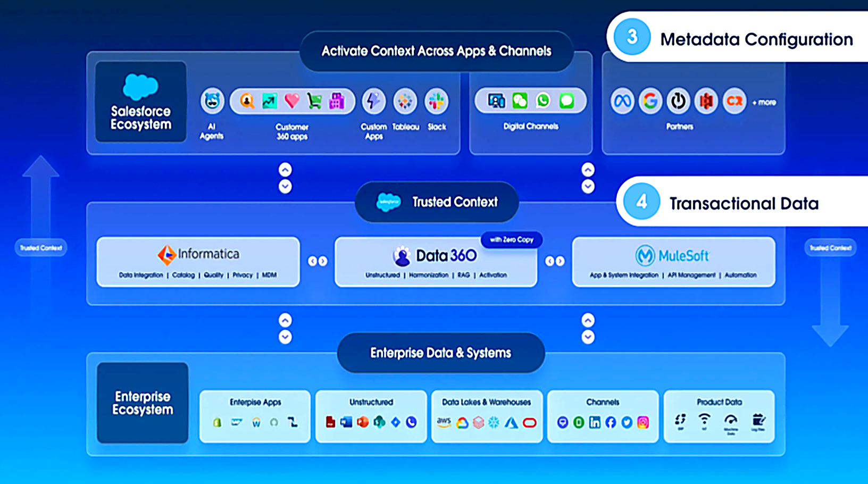This screenshot has height=484, width=868.
Task: Click right chevron between Data 360 and MuleSoft
Action: 560,261
